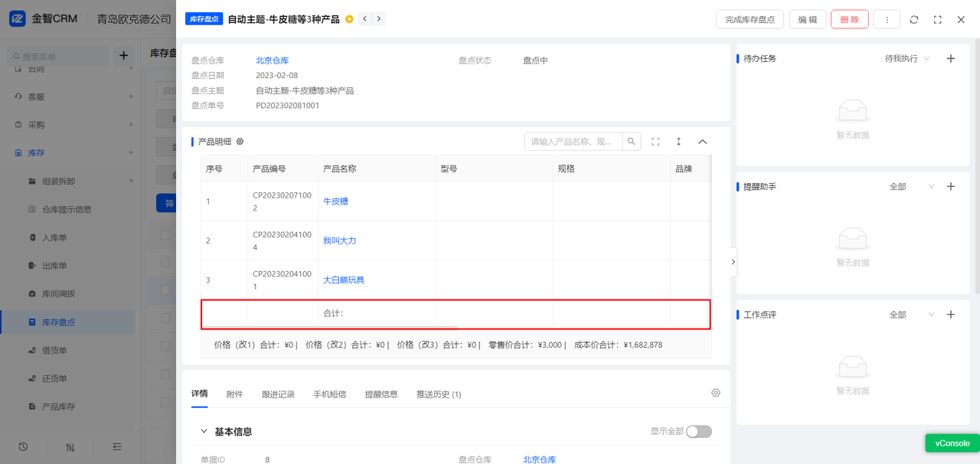
Task: Switch to 手机短信 tab
Action: (329, 394)
